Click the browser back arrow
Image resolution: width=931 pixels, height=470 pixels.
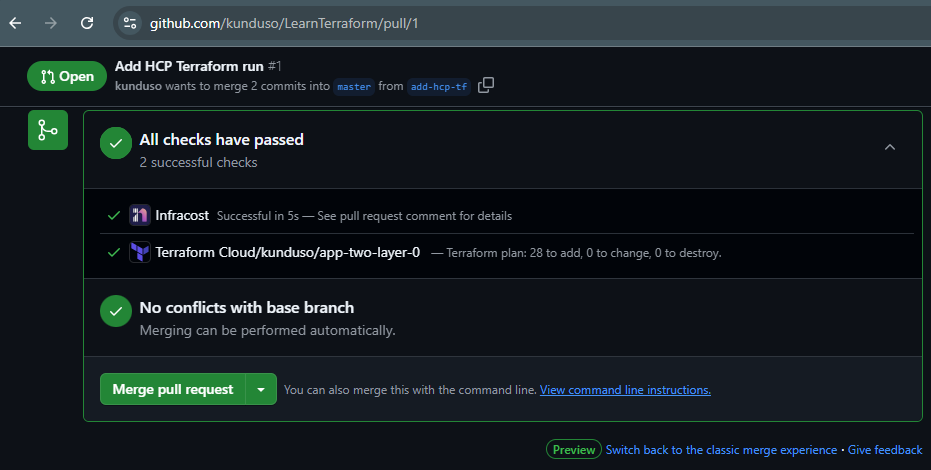click(x=15, y=22)
